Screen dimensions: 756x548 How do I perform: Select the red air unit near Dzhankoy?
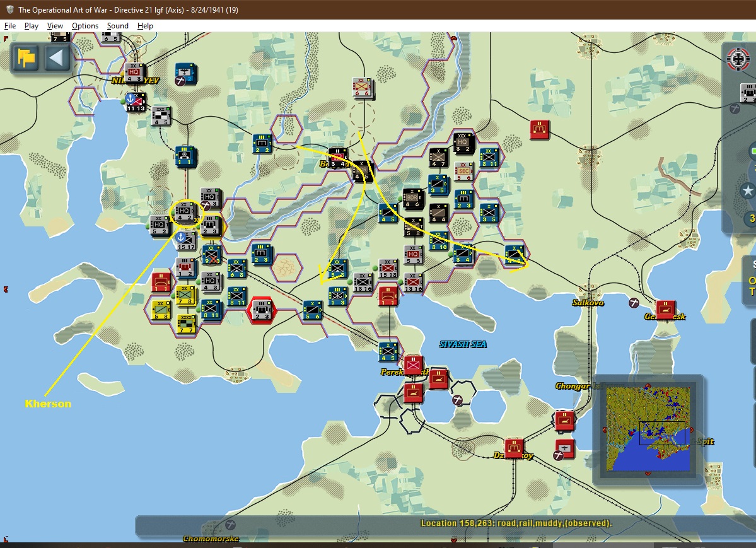click(564, 449)
